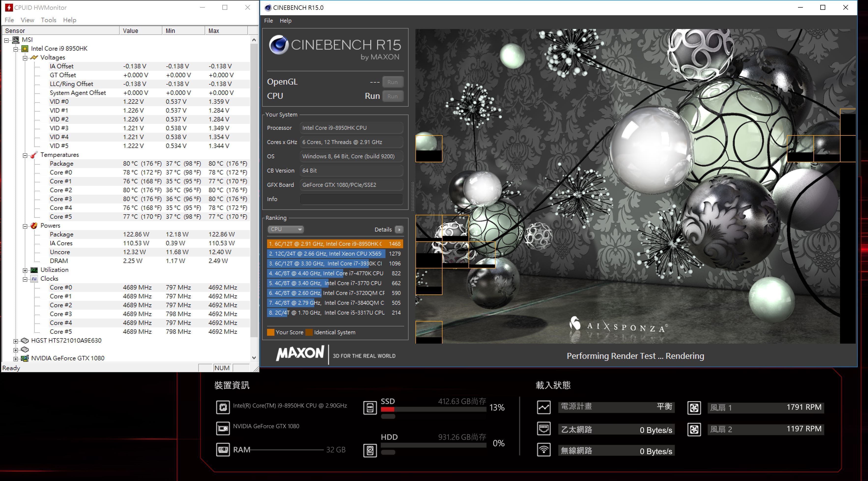Expand the NVIDIA GeForce GTX 1080 node
Viewport: 868px width, 481px height.
point(15,359)
